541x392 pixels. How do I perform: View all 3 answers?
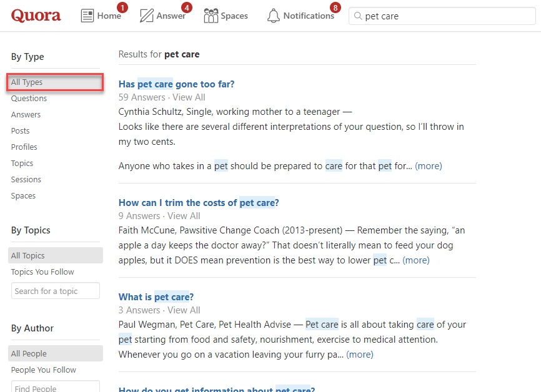[184, 310]
